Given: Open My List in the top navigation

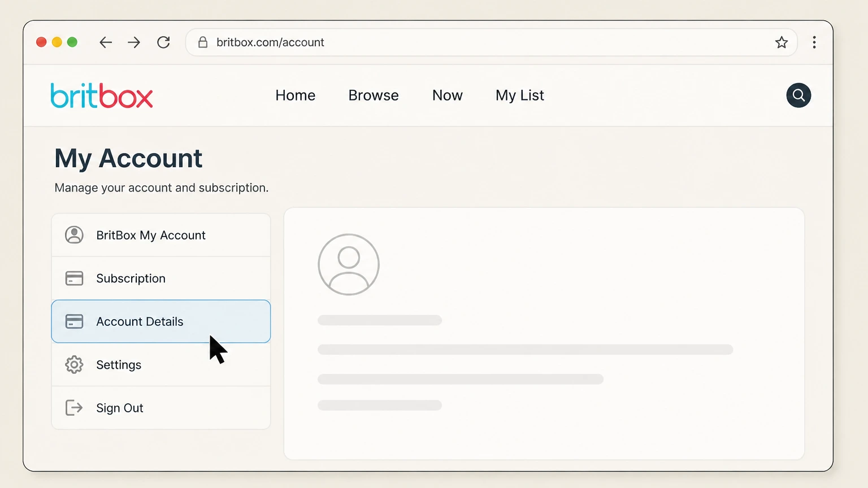Looking at the screenshot, I should click(x=520, y=95).
